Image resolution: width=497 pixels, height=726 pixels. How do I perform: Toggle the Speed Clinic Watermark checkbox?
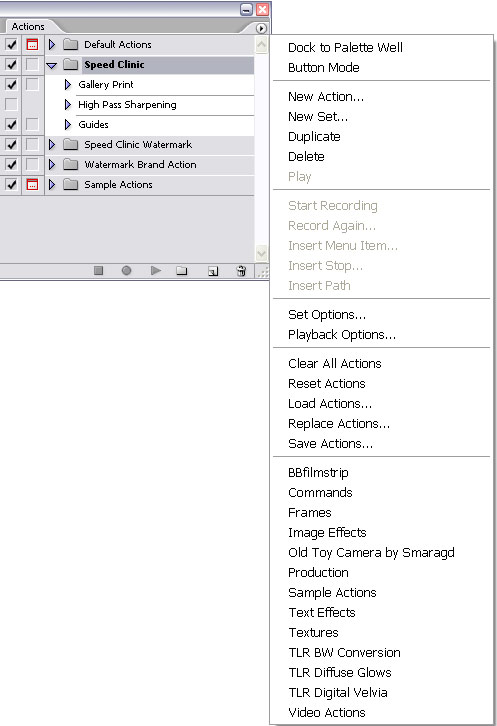click(x=11, y=144)
